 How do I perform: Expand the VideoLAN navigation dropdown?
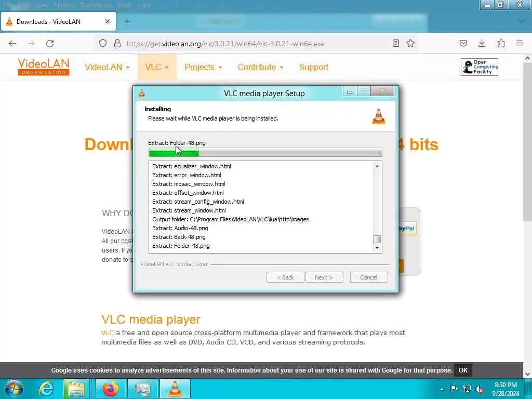tap(107, 67)
